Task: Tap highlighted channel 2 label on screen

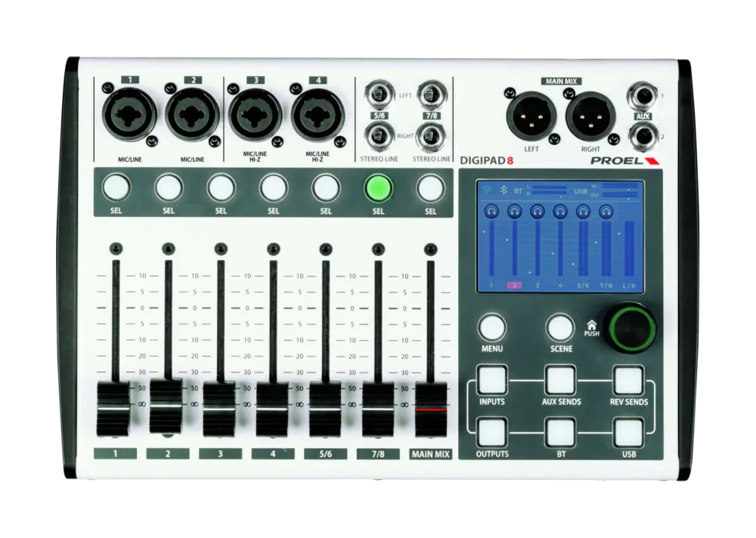Action: [x=514, y=286]
